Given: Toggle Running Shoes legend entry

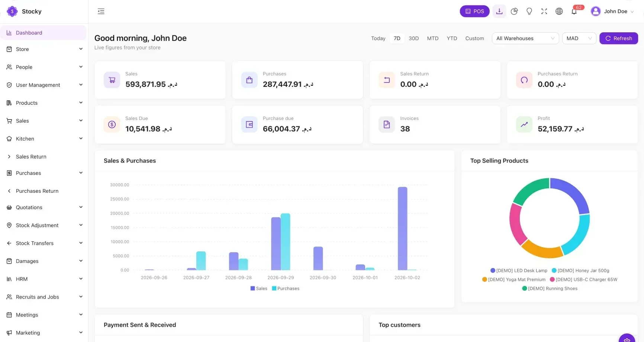Looking at the screenshot, I should (550, 289).
